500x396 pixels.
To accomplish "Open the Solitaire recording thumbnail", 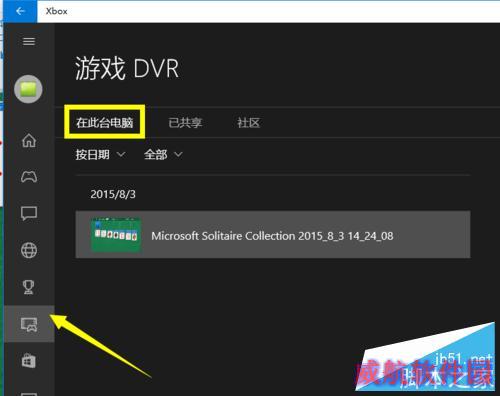I will pos(116,235).
